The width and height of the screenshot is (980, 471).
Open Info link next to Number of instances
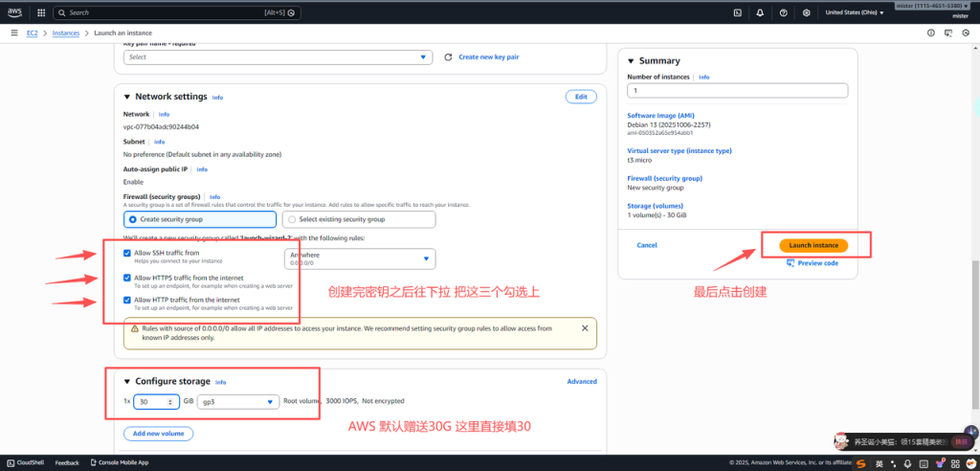[x=703, y=77]
